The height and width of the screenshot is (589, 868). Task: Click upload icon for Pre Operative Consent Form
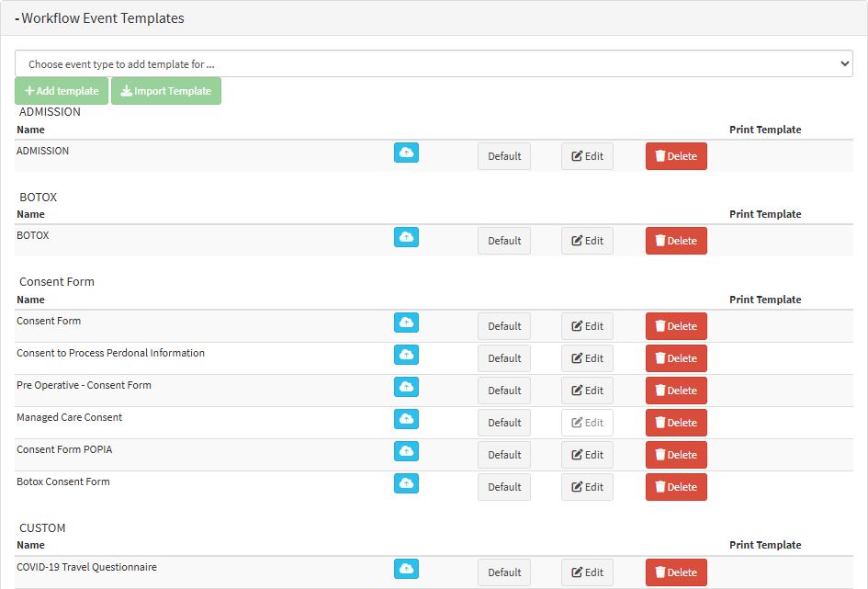click(406, 387)
